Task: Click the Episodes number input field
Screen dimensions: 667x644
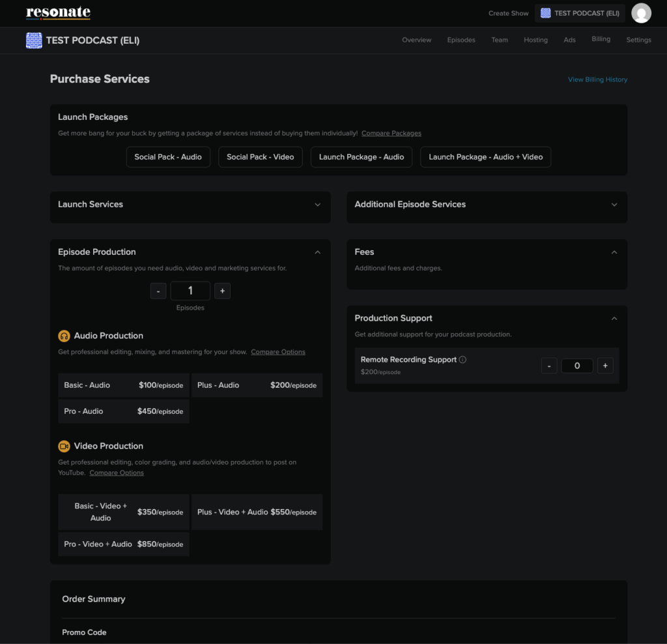Action: pos(190,291)
